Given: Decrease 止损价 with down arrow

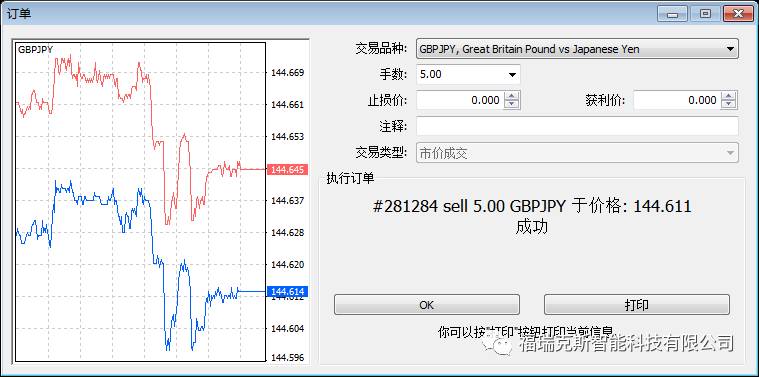Looking at the screenshot, I should coord(512,105).
